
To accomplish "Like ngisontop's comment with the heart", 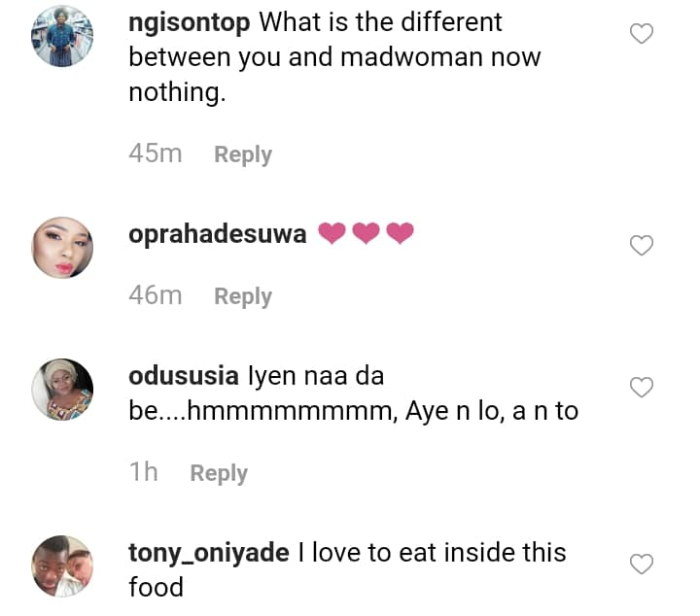I will [642, 35].
